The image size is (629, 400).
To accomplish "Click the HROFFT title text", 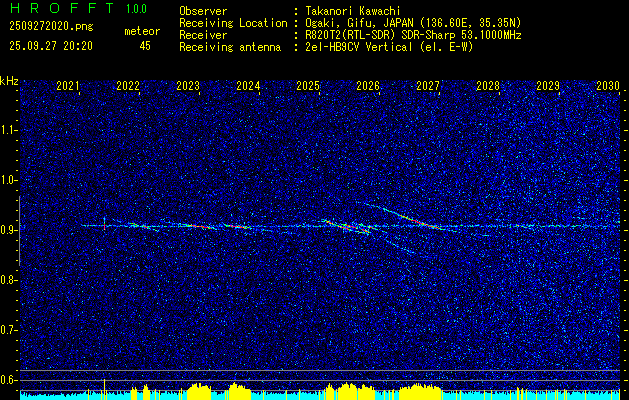I will (x=61, y=8).
